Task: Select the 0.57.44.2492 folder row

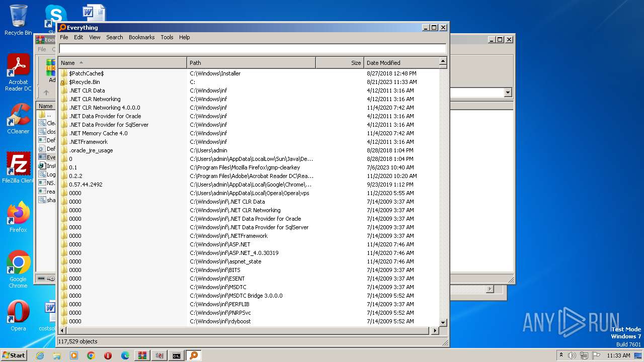Action: pos(249,185)
